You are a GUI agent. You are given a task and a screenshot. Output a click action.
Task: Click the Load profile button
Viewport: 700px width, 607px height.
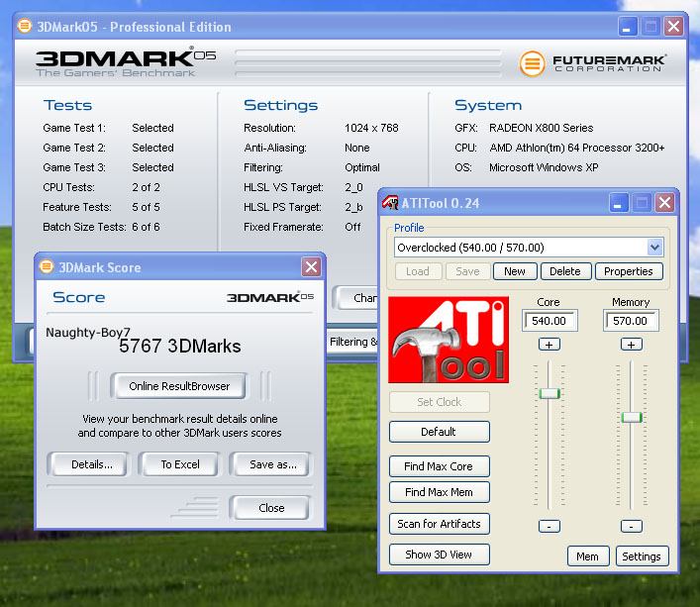418,271
